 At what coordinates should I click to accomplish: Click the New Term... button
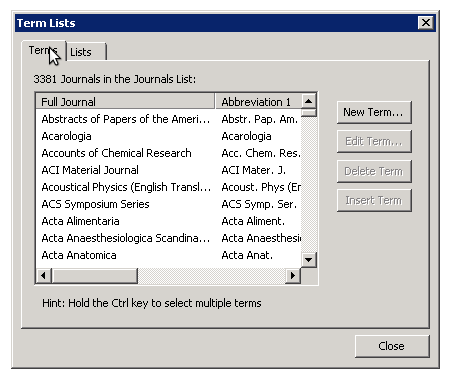(374, 113)
